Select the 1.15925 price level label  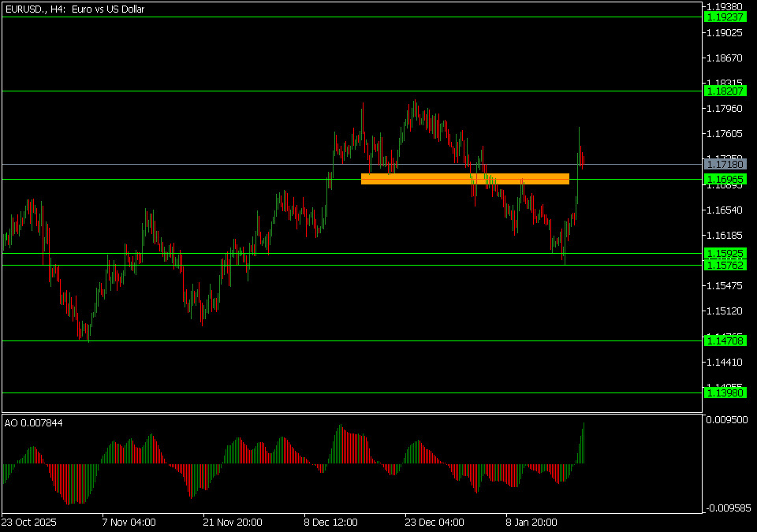(x=724, y=254)
